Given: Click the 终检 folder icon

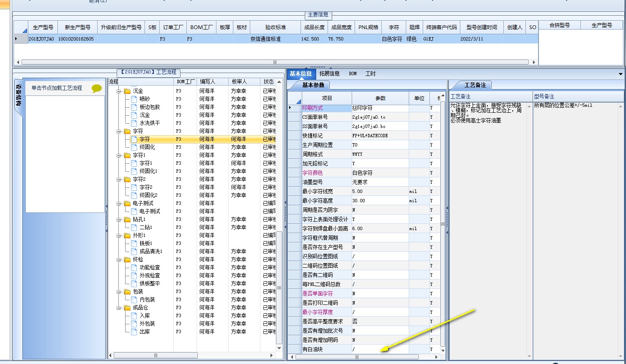Looking at the screenshot, I should click(127, 259).
